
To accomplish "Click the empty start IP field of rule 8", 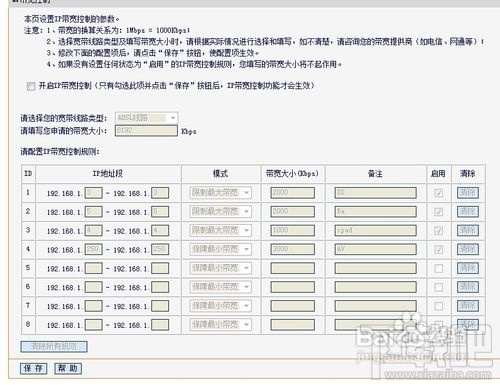I will 94,325.
